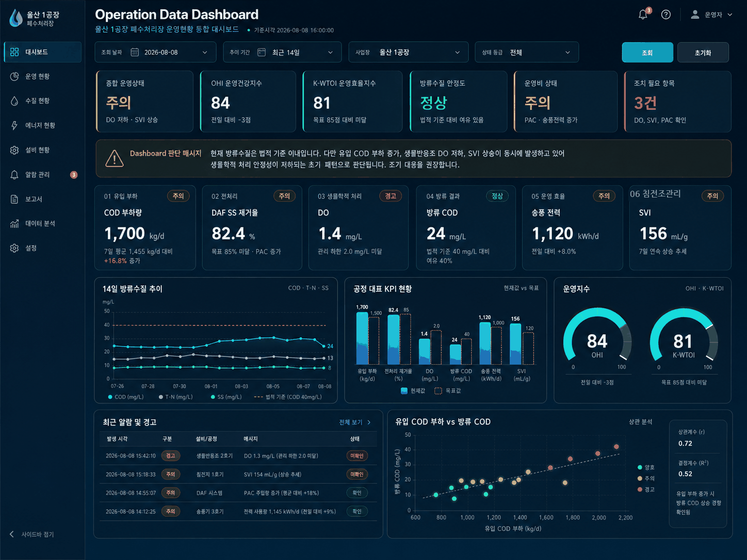Open the 조회 날짜 2026-08-08 dropdown
The height and width of the screenshot is (560, 747).
click(x=155, y=52)
